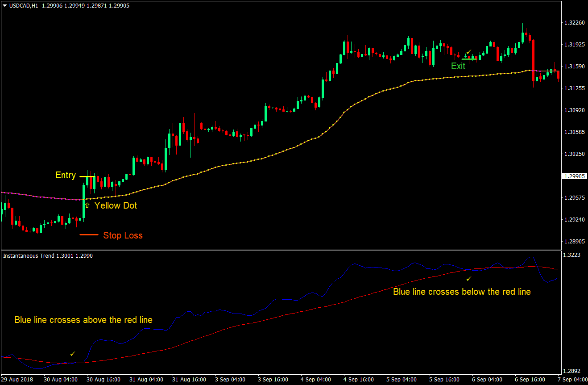Click the current price tag 1.29905
The width and height of the screenshot is (588, 385).
click(575, 176)
